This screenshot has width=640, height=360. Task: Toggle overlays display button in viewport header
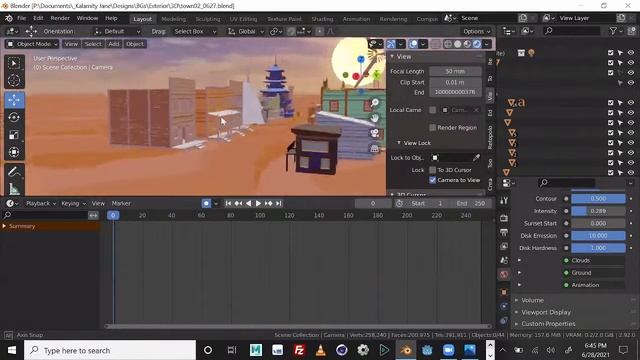(413, 44)
